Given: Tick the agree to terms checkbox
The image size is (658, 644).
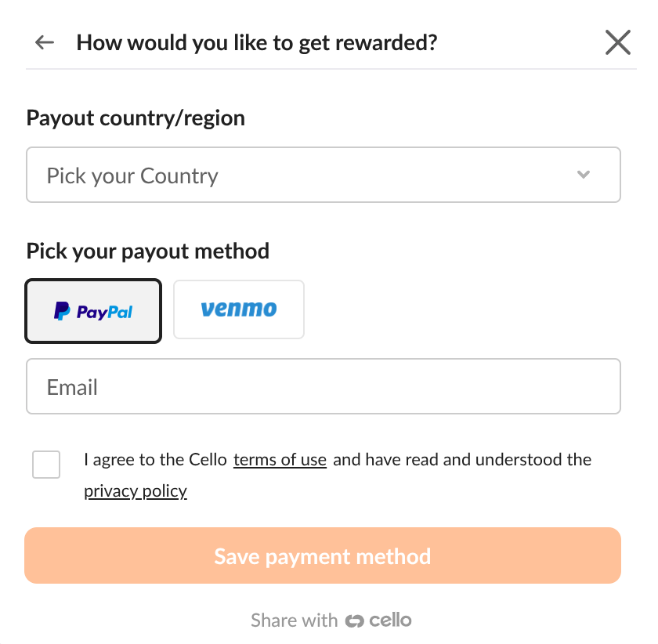Looking at the screenshot, I should (x=46, y=465).
